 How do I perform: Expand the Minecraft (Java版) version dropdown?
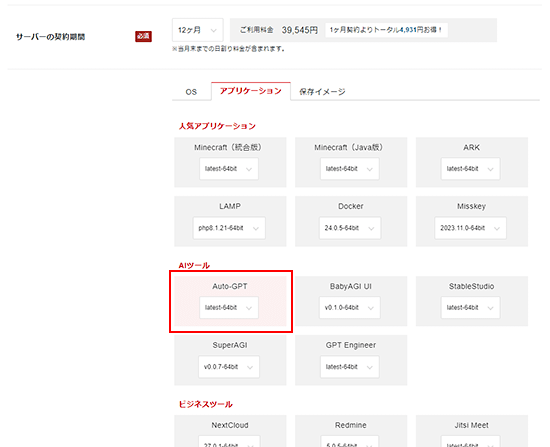pos(349,169)
